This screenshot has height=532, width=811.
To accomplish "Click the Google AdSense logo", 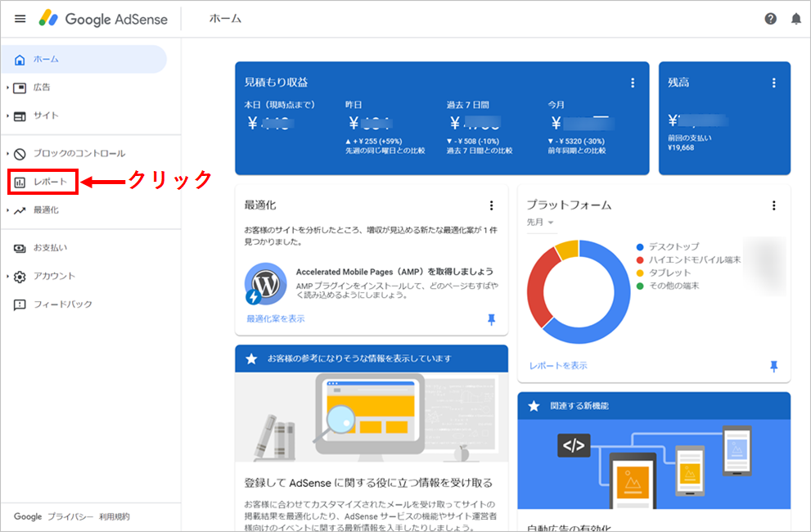I will (x=103, y=19).
